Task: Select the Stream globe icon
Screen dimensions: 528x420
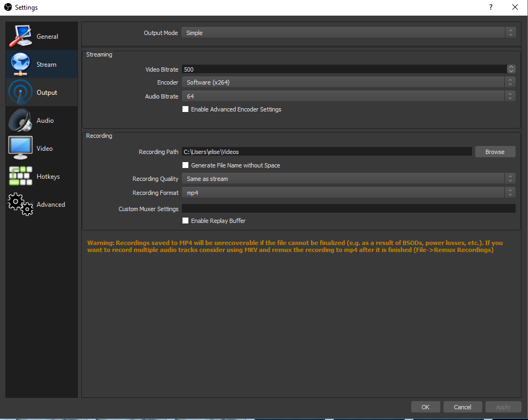Action: coord(20,64)
